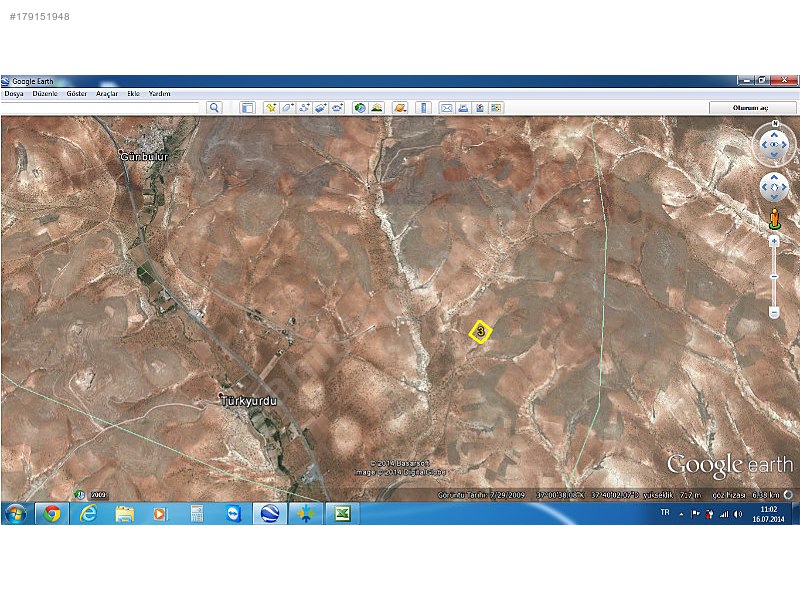Click the search magnifier button
Viewport: 800px width, 600px height.
214,108
